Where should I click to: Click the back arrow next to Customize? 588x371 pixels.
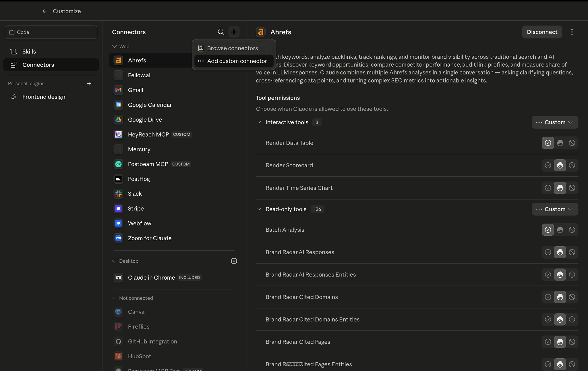[45, 11]
